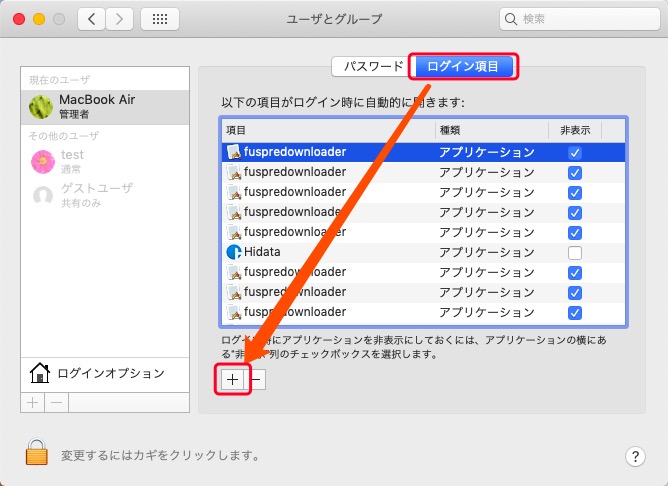Sort by the 種類 column header
The image size is (668, 486).
492,130
